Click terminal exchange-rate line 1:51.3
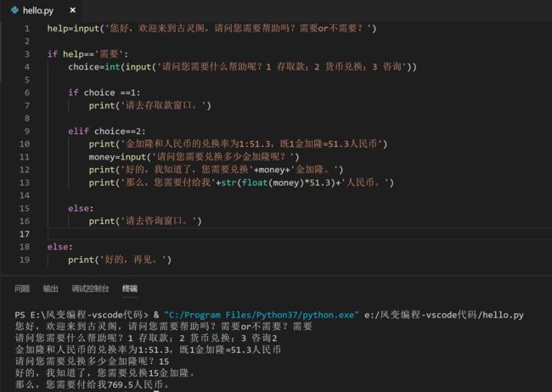 pos(148,350)
